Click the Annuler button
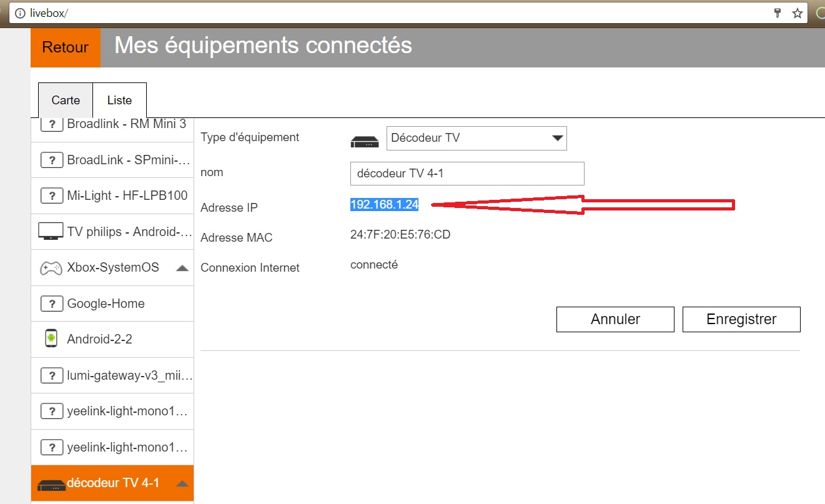Screen dimensions: 825x504 coord(615,319)
